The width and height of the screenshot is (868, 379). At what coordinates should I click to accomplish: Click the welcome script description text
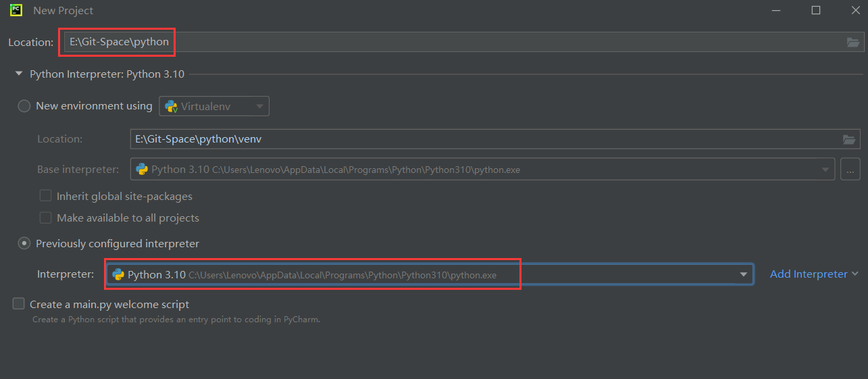coord(176,320)
